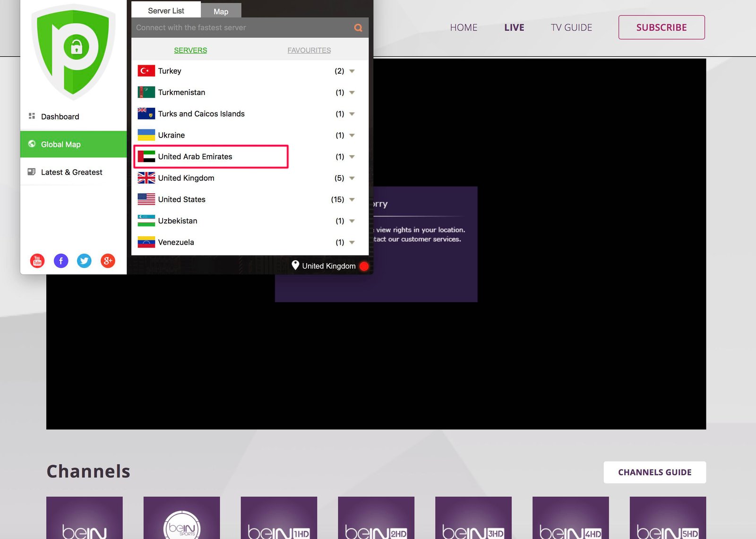756x539 pixels.
Task: Open the beIN 5HD channel thumbnail
Action: pyautogui.click(x=668, y=518)
